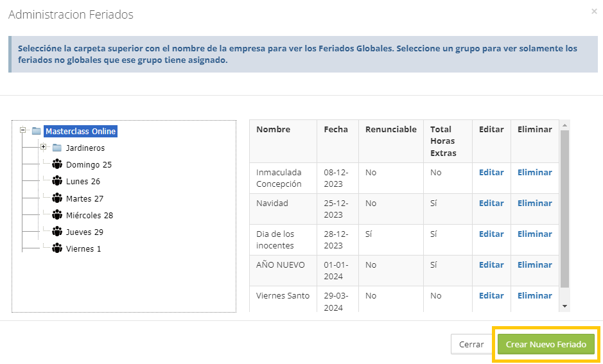Edit the Navidad holiday
The width and height of the screenshot is (603, 364).
491,204
